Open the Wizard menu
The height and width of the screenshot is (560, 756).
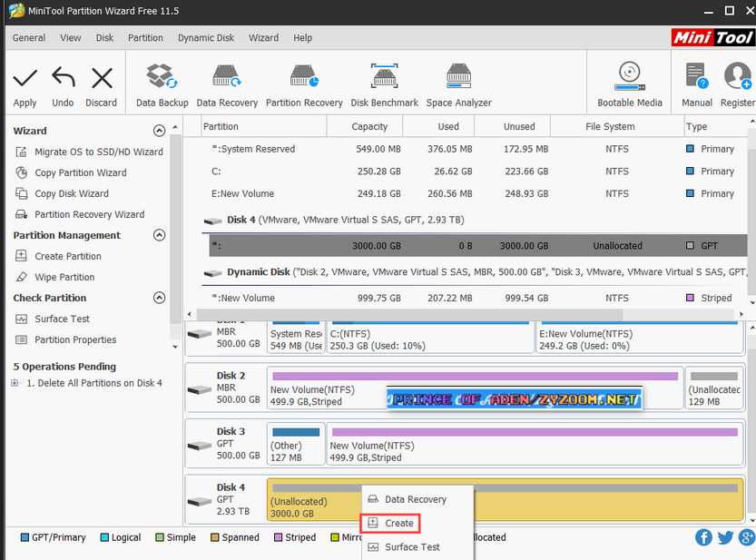click(x=263, y=37)
